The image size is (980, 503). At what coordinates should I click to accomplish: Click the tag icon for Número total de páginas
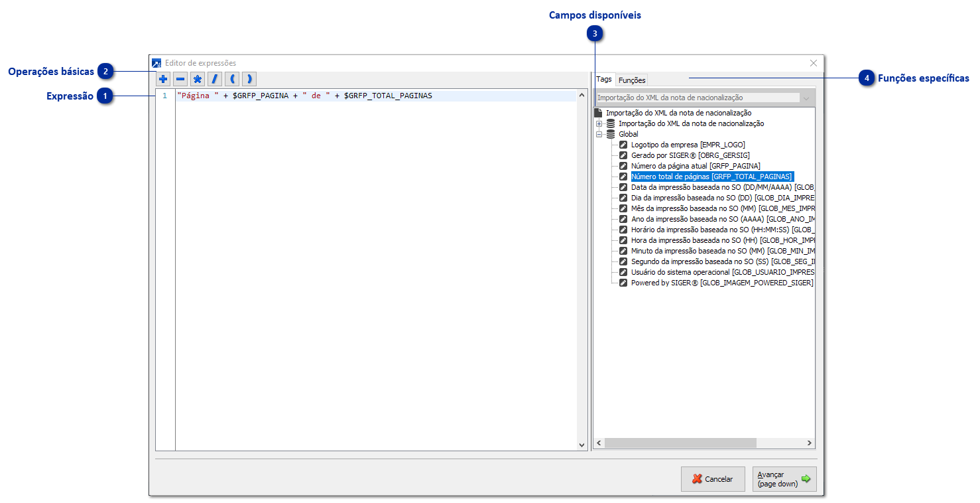point(623,177)
